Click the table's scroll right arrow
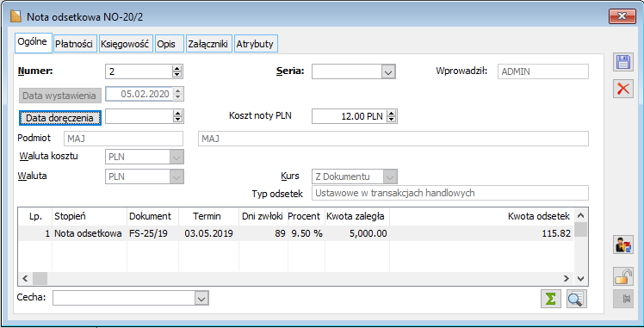644x328 pixels. click(x=567, y=278)
